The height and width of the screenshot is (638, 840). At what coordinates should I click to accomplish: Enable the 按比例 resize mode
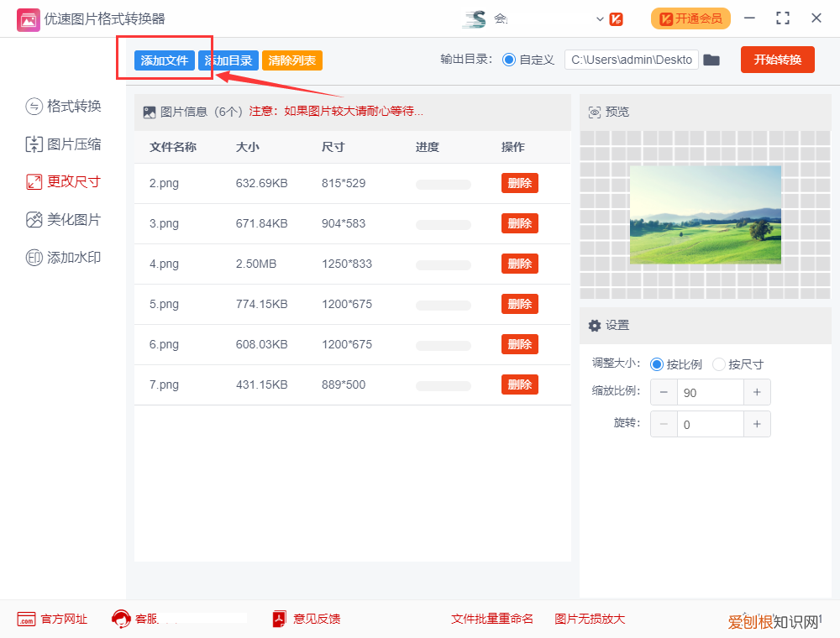tap(656, 364)
